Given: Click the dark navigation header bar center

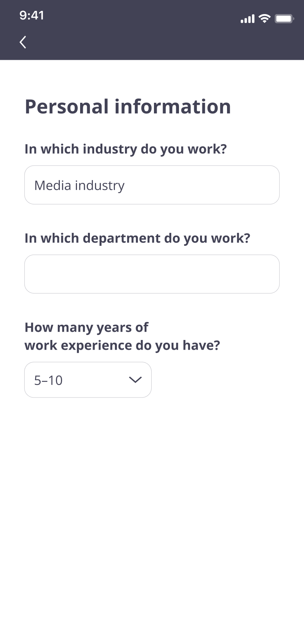Looking at the screenshot, I should (x=152, y=42).
